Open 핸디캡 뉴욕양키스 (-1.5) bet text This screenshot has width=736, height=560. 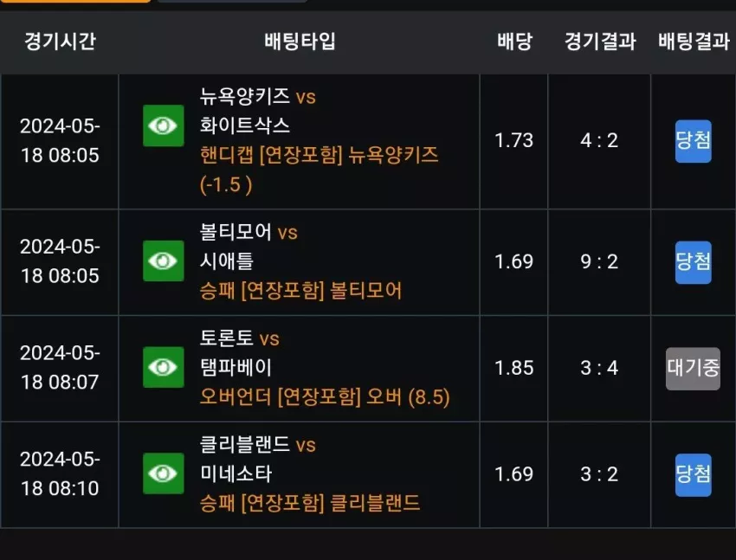point(320,170)
